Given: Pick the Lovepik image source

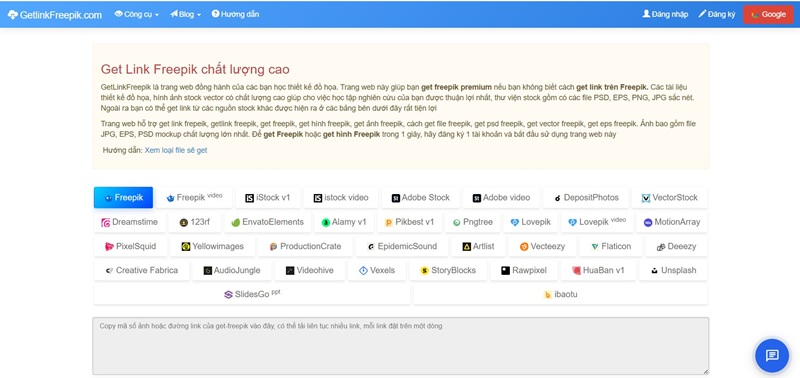Looking at the screenshot, I should [x=531, y=222].
